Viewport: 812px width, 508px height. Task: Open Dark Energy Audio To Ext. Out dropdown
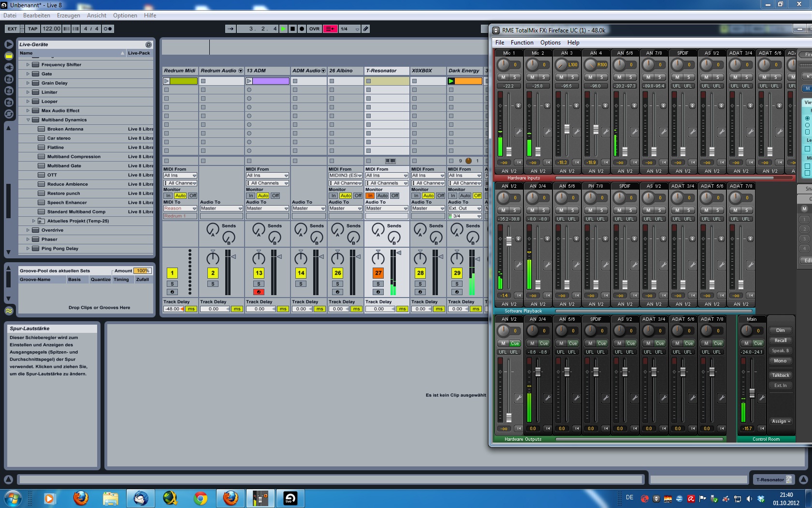click(x=464, y=208)
